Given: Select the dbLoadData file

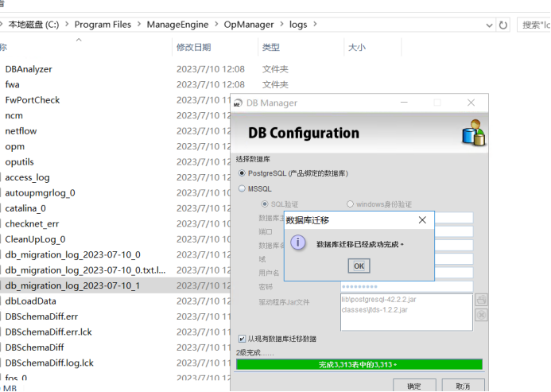Looking at the screenshot, I should click(x=30, y=301).
